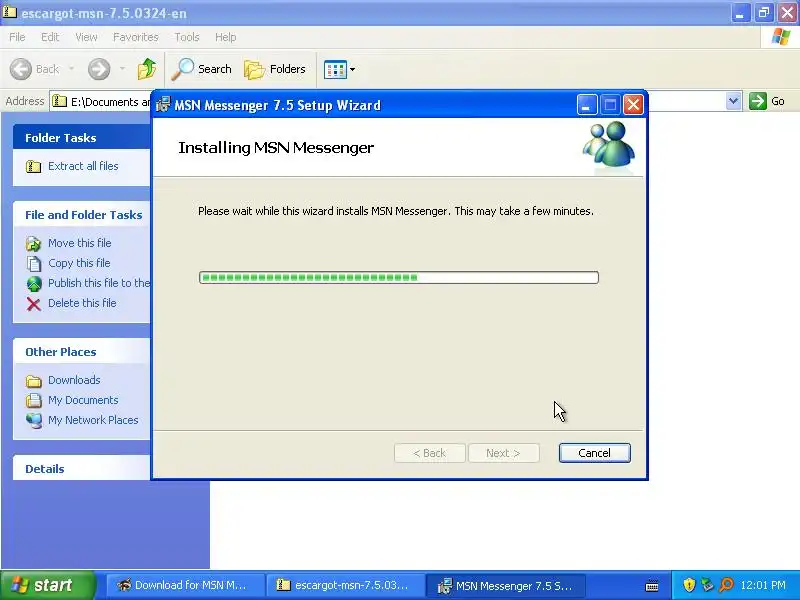Collapse File and Folder Tasks header
This screenshot has height=600, width=800.
82,215
